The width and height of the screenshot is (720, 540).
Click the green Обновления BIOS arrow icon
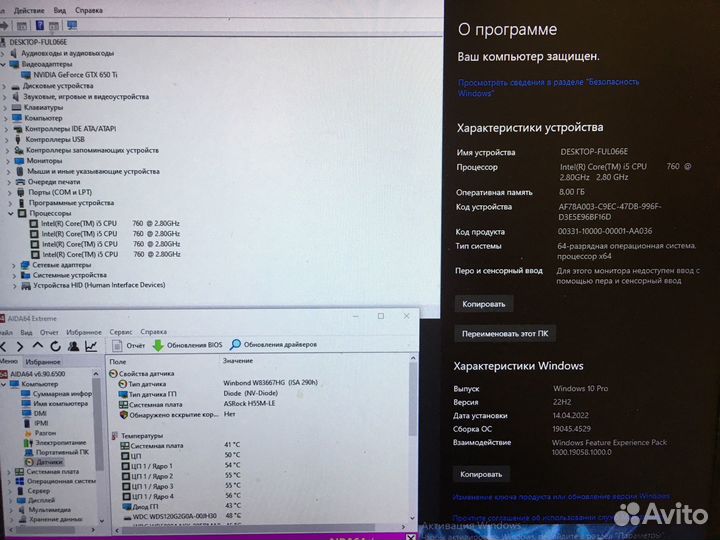(x=157, y=345)
